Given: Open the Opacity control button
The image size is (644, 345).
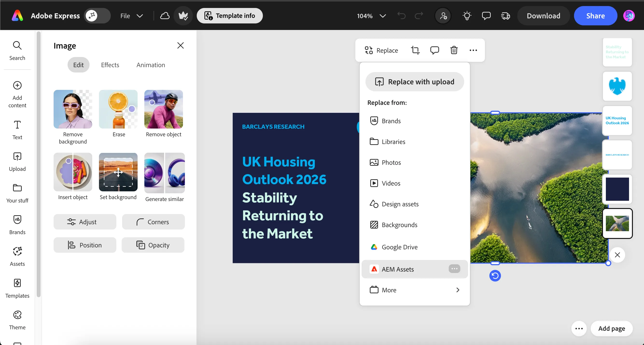Looking at the screenshot, I should [x=153, y=245].
